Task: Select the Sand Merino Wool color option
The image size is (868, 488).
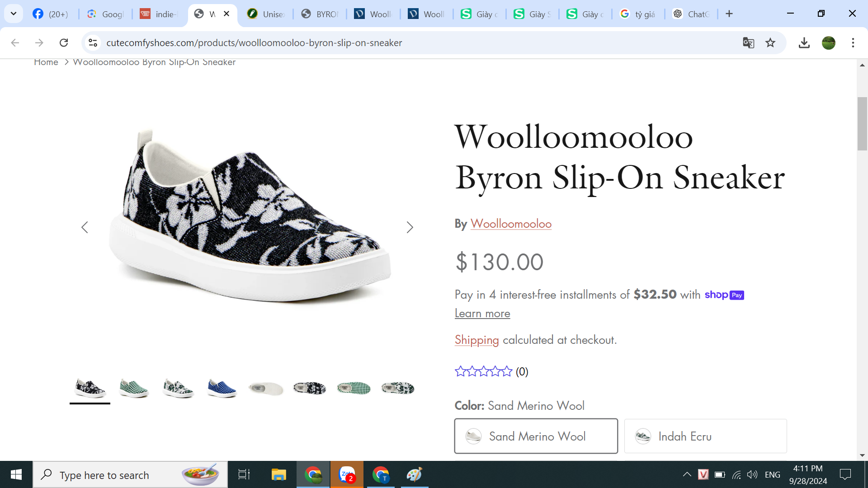Action: pos(536,436)
